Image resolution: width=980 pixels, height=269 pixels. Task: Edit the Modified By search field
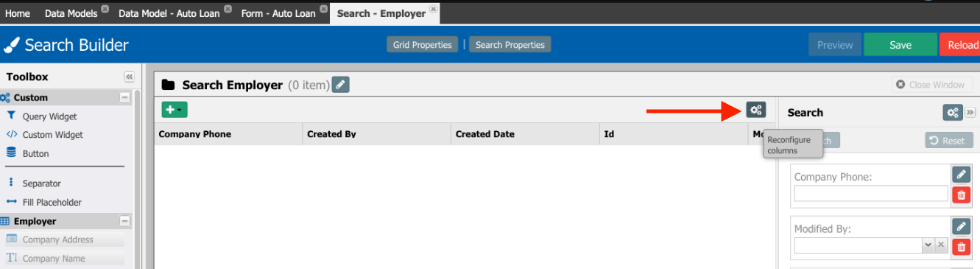[961, 226]
